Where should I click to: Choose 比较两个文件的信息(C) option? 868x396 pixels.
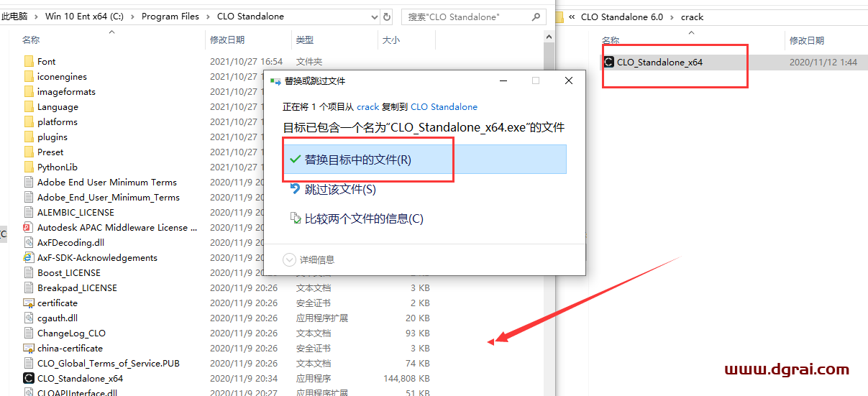pyautogui.click(x=424, y=218)
